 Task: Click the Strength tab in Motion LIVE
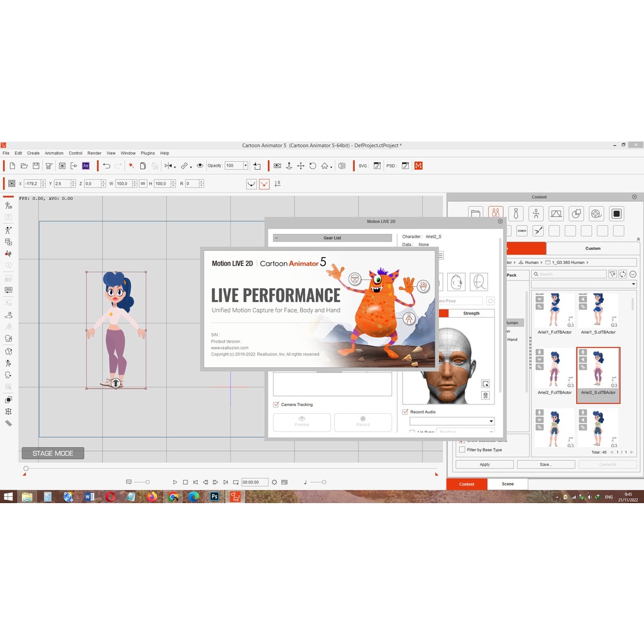(x=471, y=313)
